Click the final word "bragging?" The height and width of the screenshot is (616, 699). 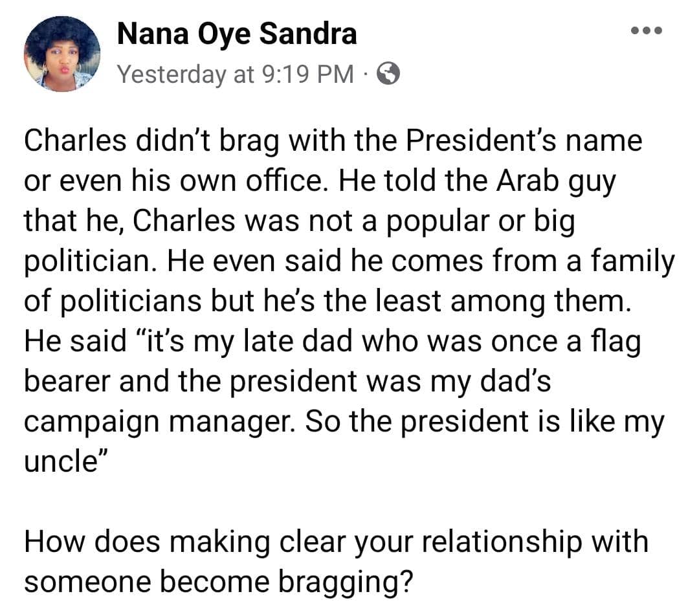(x=346, y=583)
